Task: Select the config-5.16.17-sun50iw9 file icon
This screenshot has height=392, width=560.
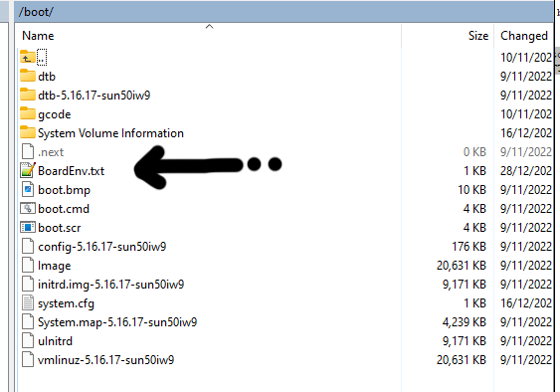Action: [x=28, y=246]
